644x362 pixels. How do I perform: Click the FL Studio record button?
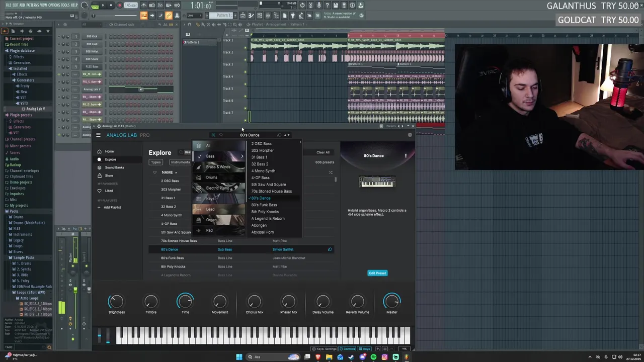click(x=119, y=6)
